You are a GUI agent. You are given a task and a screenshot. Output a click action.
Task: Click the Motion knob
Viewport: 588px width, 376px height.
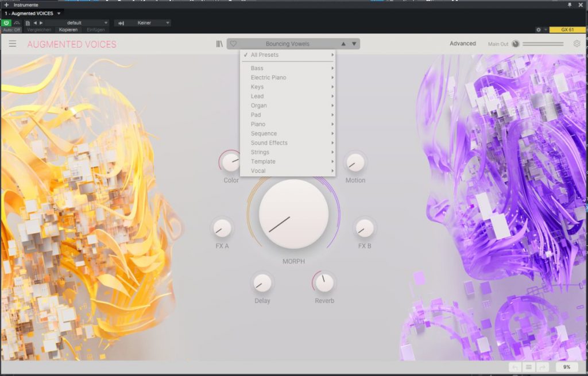355,162
